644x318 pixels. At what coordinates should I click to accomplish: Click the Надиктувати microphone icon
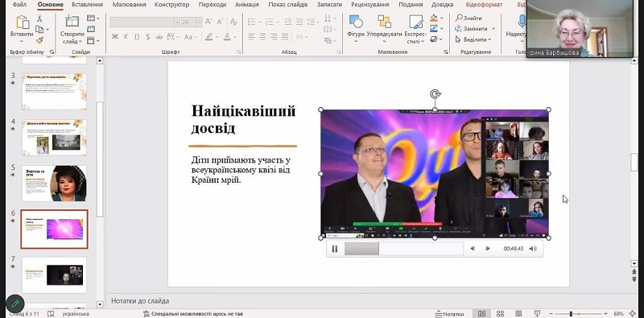coord(522,21)
